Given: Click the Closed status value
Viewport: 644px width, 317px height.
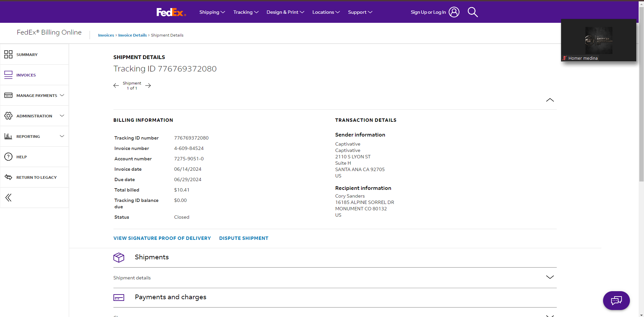Looking at the screenshot, I should click(182, 217).
